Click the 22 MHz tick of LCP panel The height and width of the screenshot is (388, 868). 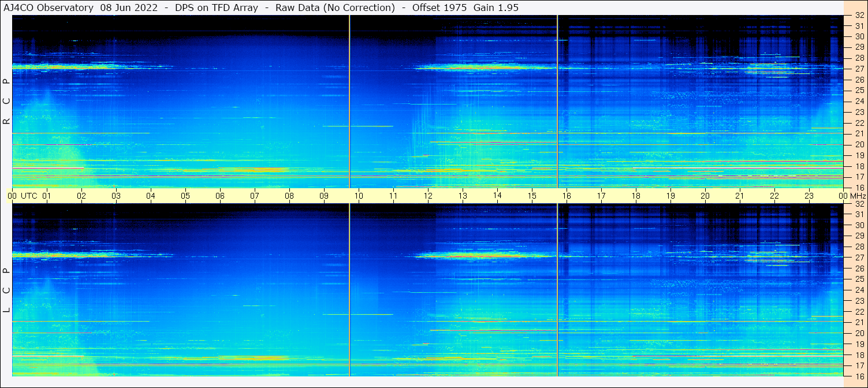point(859,311)
